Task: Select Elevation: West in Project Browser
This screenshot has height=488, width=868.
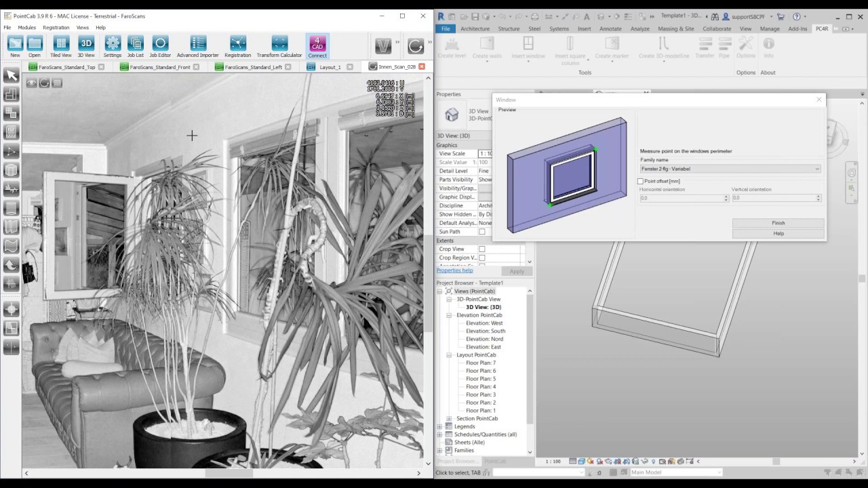Action: point(484,323)
